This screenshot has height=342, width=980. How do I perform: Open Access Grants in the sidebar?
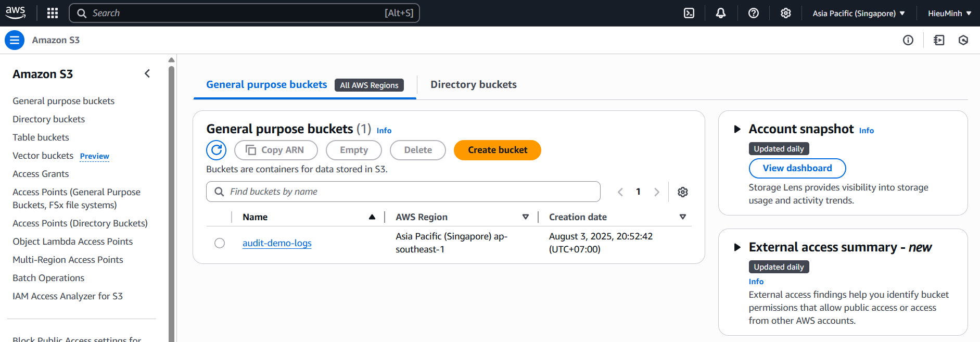41,174
